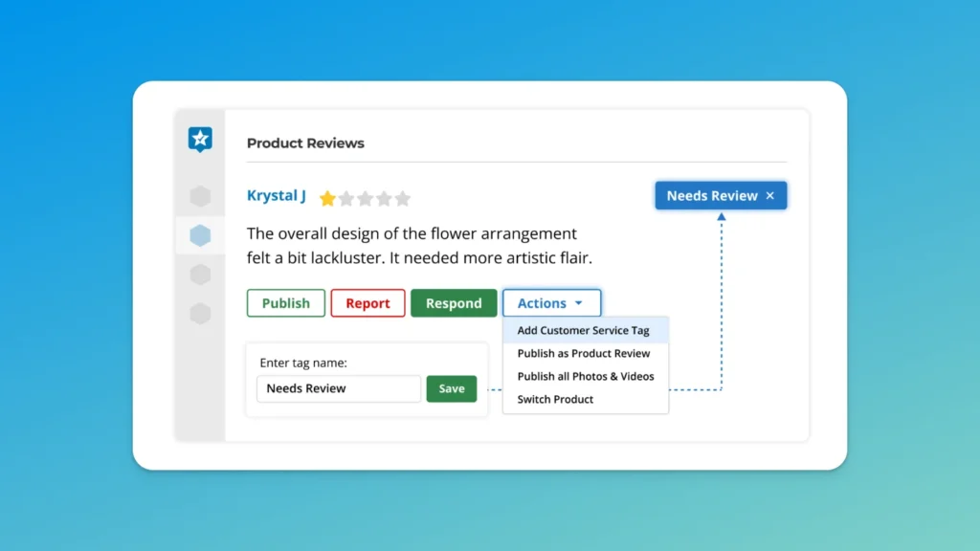Image resolution: width=980 pixels, height=551 pixels.
Task: Choose Publish all Photos & Videos
Action: (x=585, y=376)
